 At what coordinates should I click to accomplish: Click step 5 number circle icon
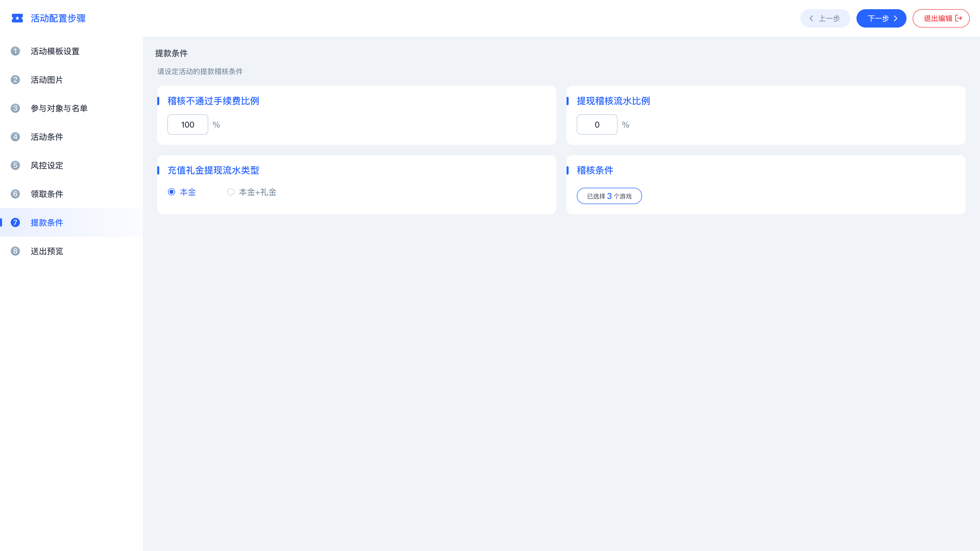[x=15, y=165]
